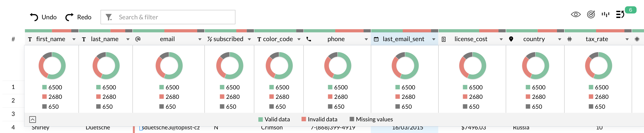Toggle the Invalid data legend item
Image resolution: width=644 pixels, height=133 pixels.
tap(319, 120)
